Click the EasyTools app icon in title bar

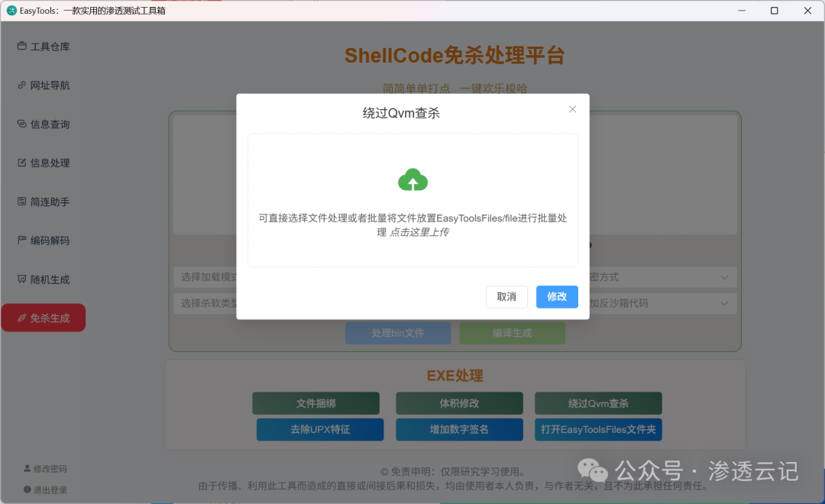(11, 11)
